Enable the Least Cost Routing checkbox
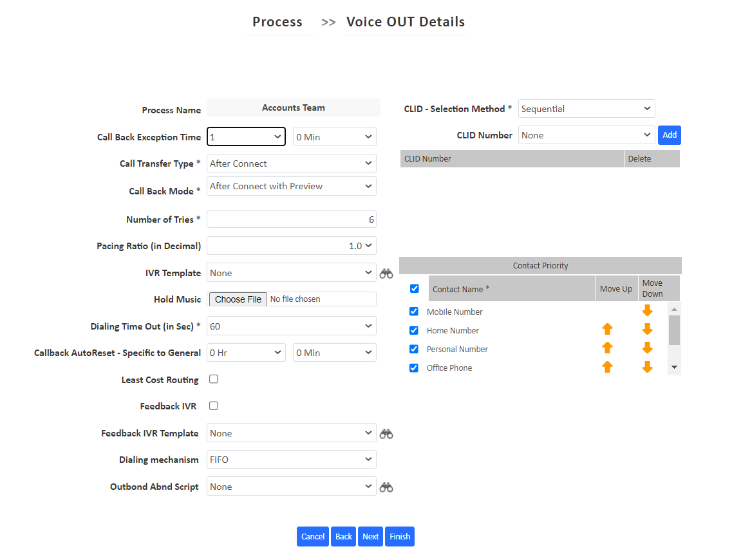Screen dimensions: 732x560 (x=213, y=379)
